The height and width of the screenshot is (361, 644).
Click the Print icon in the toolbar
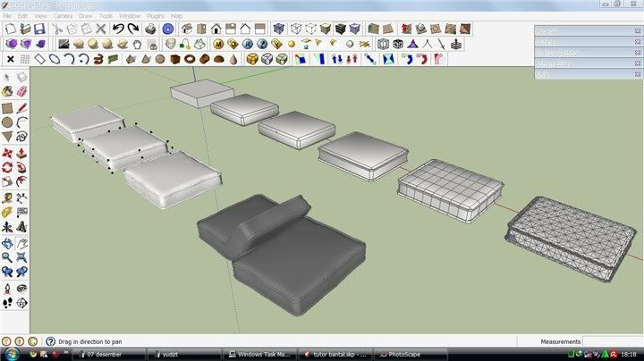pyautogui.click(x=150, y=28)
